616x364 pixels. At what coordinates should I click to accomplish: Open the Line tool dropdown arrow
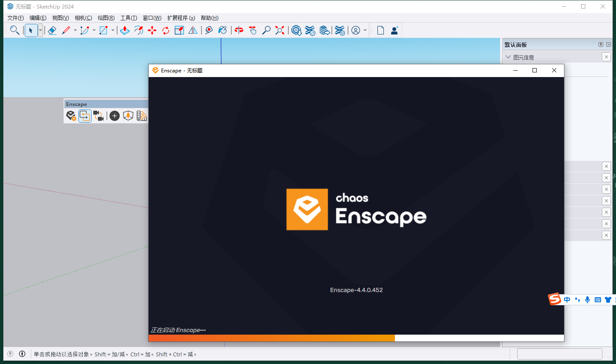[75, 30]
